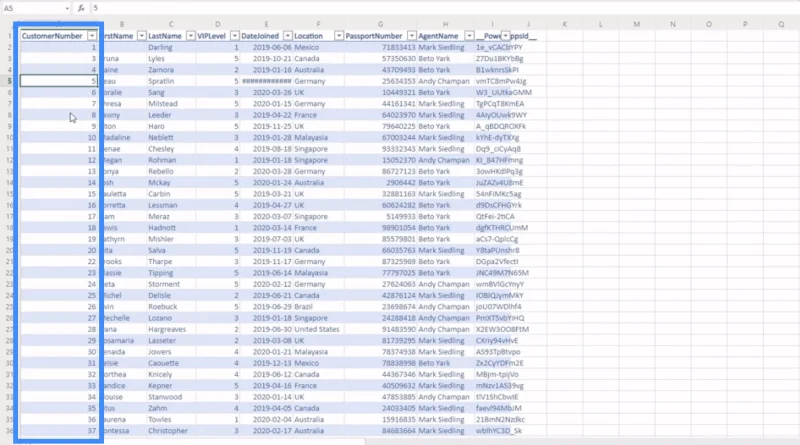Select the Location cell Mexico in Darling row

click(318, 47)
